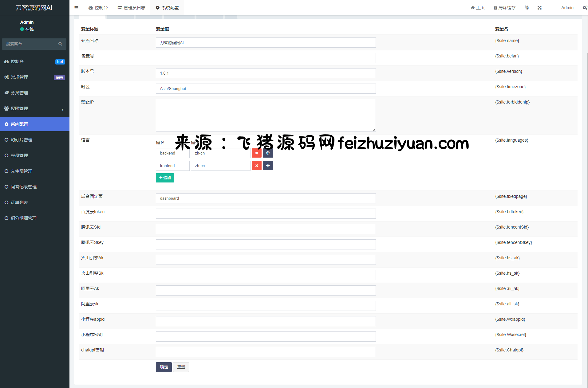Click 清除缓存 in the top bar
Viewport: 588px width, 388px height.
tap(504, 8)
